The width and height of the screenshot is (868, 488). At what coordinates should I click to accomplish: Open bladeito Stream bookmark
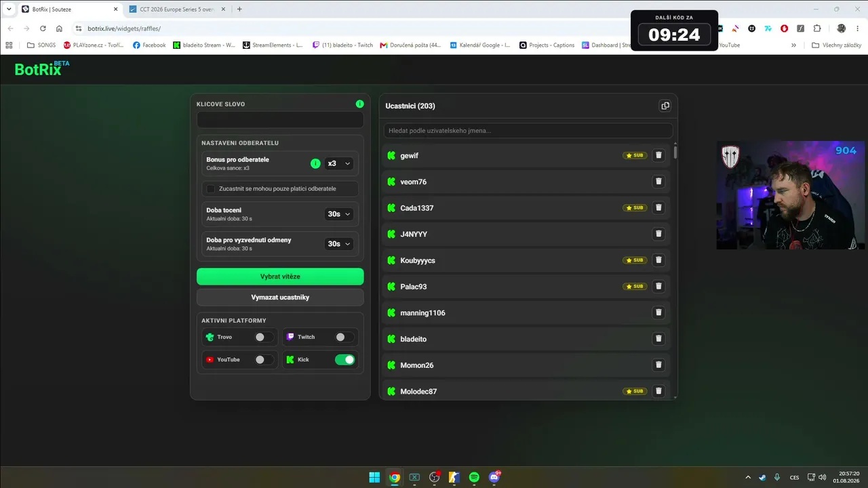point(204,45)
